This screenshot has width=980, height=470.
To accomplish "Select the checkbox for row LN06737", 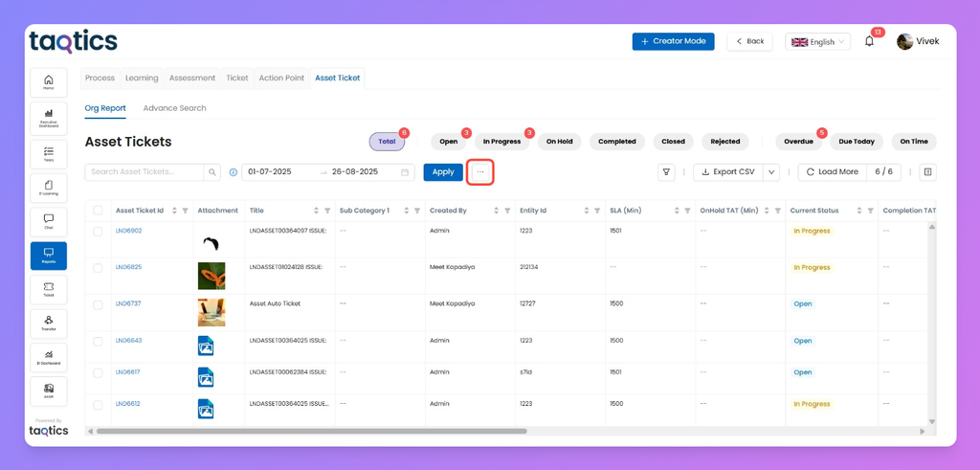I will click(x=98, y=304).
